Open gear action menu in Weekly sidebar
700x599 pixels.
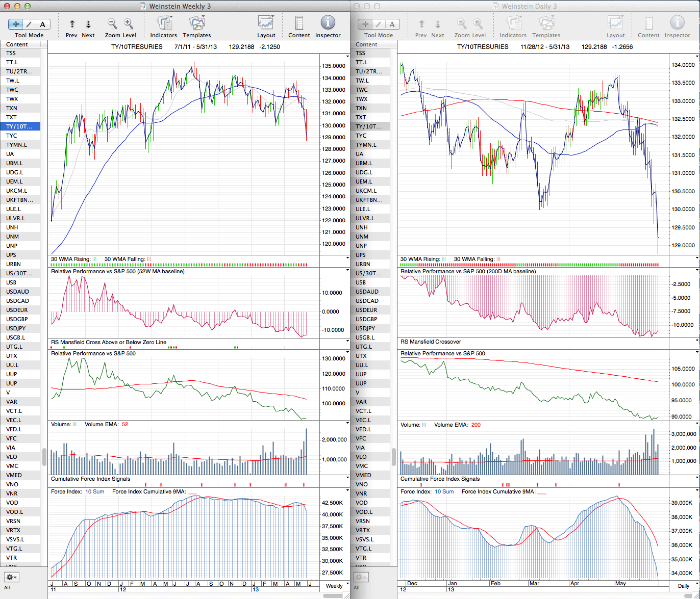(x=12, y=577)
